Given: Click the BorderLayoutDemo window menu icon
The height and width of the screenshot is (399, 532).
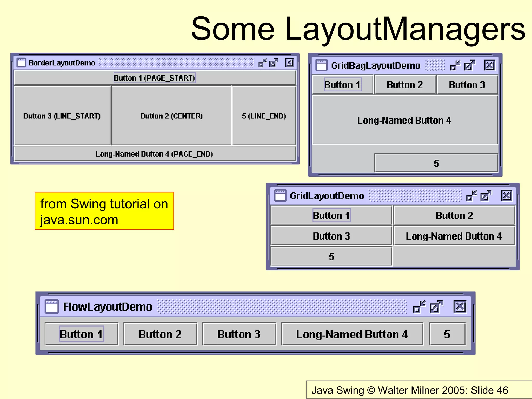Looking at the screenshot, I should [x=21, y=63].
